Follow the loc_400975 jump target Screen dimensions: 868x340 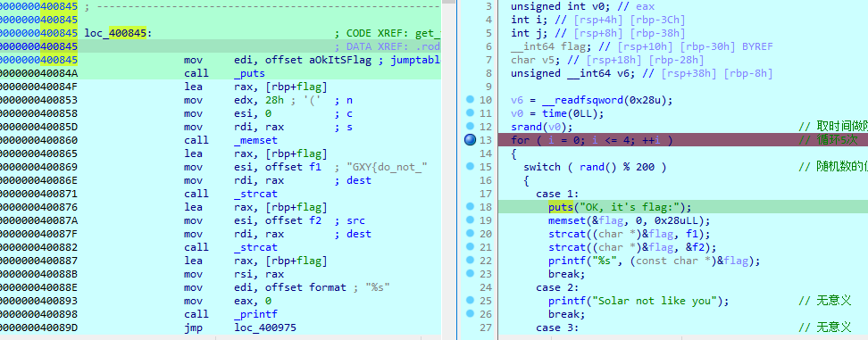[x=265, y=328]
